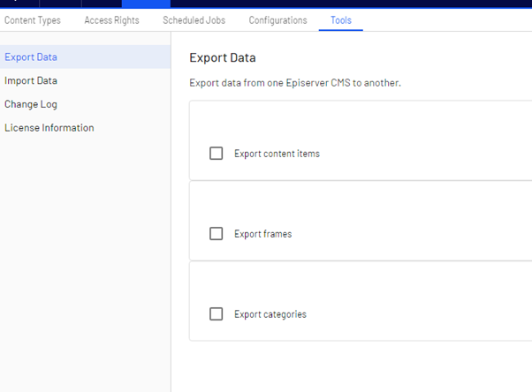The width and height of the screenshot is (532, 392).
Task: Enable the Export content items checkbox
Action: point(216,154)
